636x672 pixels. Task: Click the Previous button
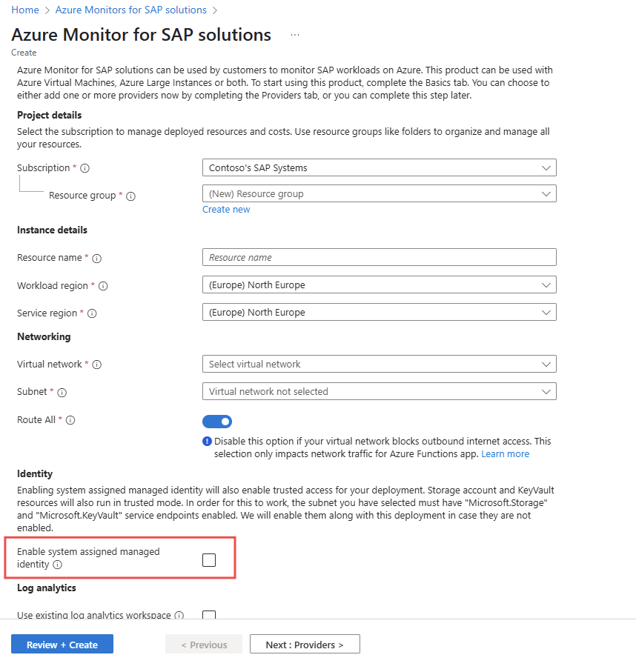[204, 644]
